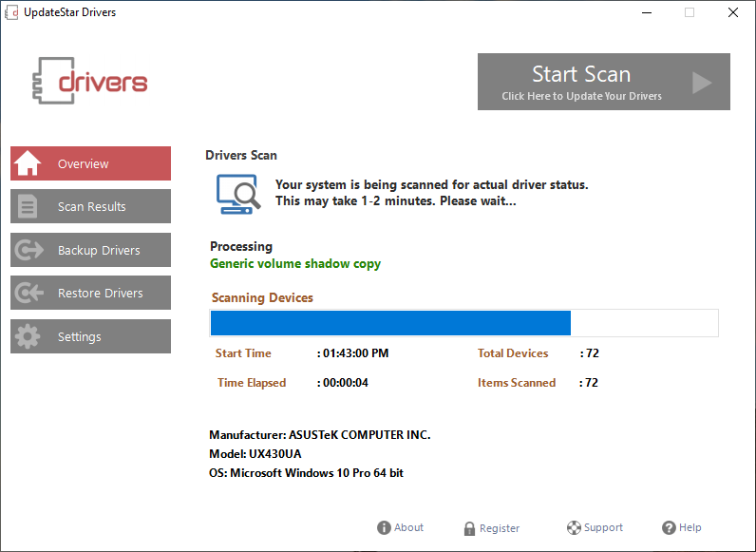Click the About info circle icon
This screenshot has width=756, height=552.
point(384,528)
